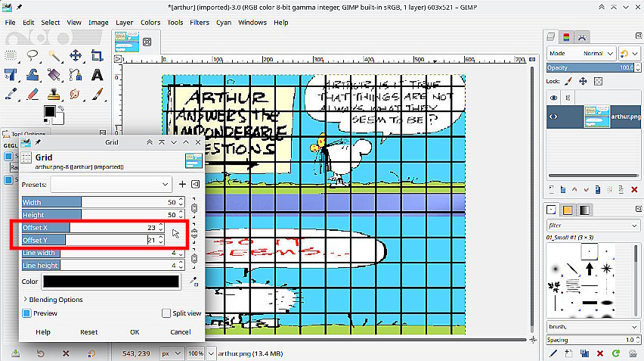
Task: Open the layer Mode Normal dropdown
Action: coord(581,54)
